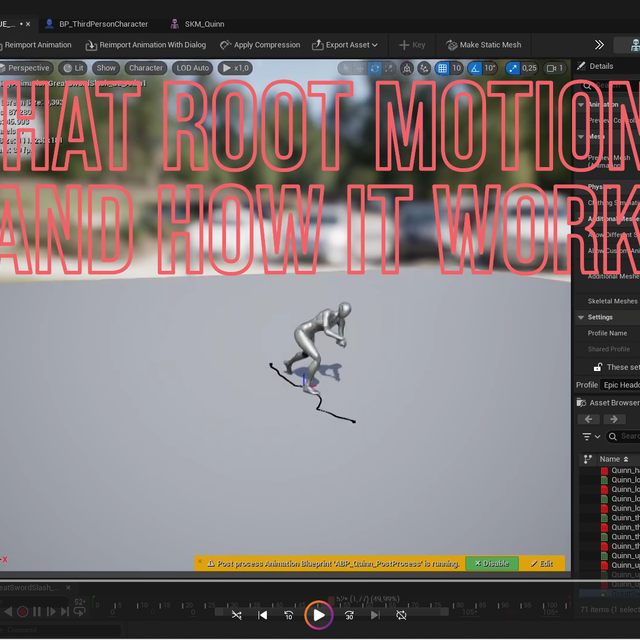The image size is (640, 640).
Task: Switch to the BP_ThirdPersonCharacter tab
Action: pyautogui.click(x=97, y=24)
